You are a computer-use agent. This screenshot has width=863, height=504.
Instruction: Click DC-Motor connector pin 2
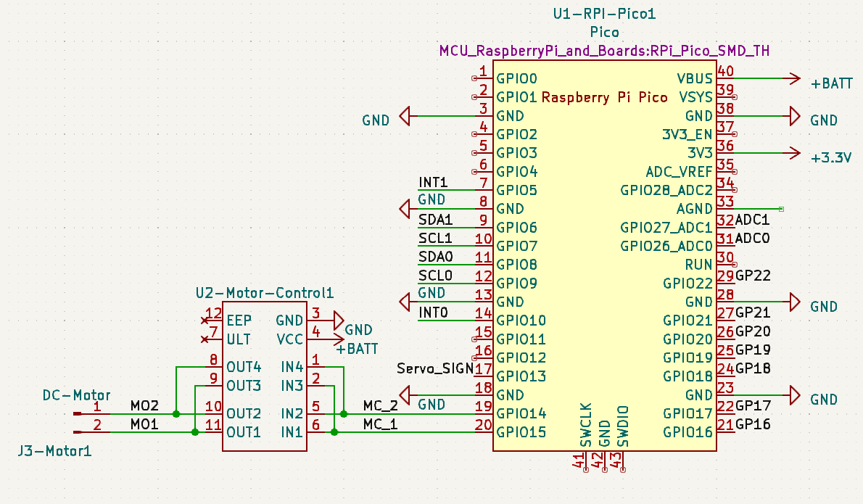point(91,432)
